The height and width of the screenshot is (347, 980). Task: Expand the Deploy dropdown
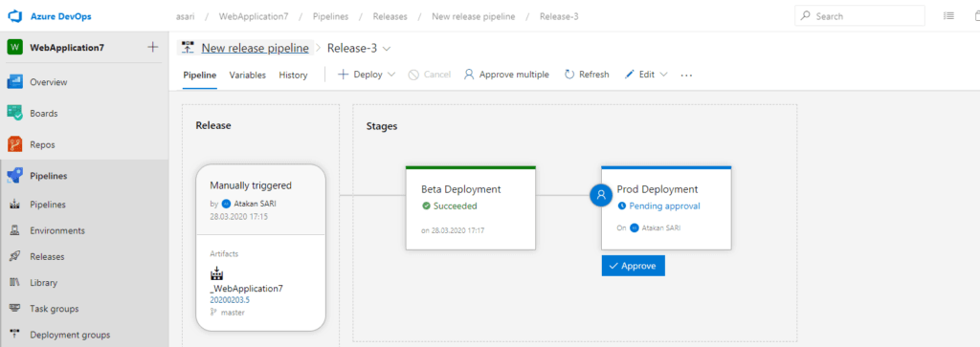367,75
